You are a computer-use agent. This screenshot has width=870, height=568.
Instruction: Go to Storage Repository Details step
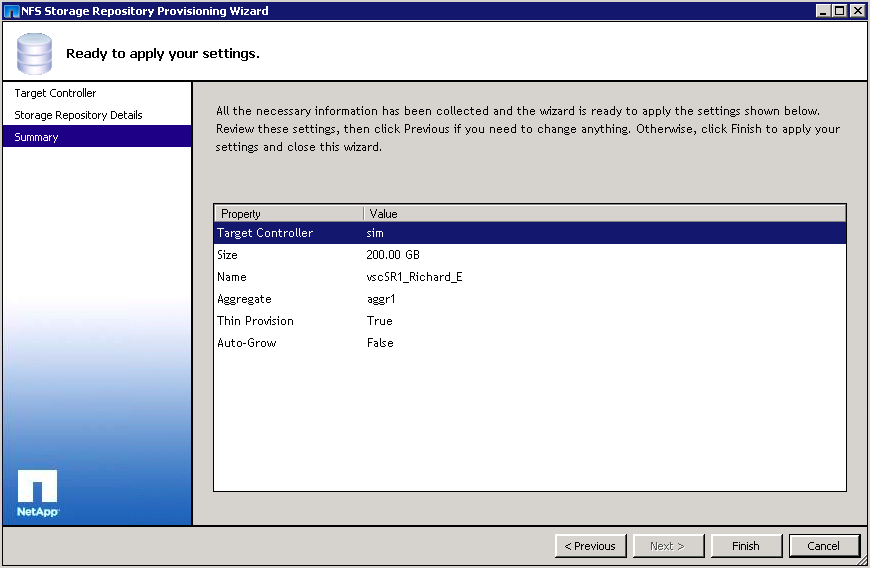coord(78,115)
